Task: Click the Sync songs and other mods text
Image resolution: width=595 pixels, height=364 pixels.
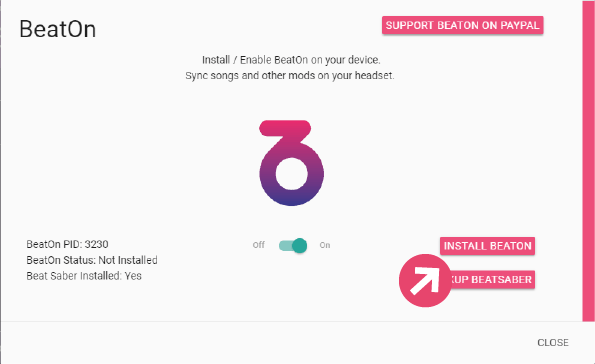Action: click(x=290, y=76)
